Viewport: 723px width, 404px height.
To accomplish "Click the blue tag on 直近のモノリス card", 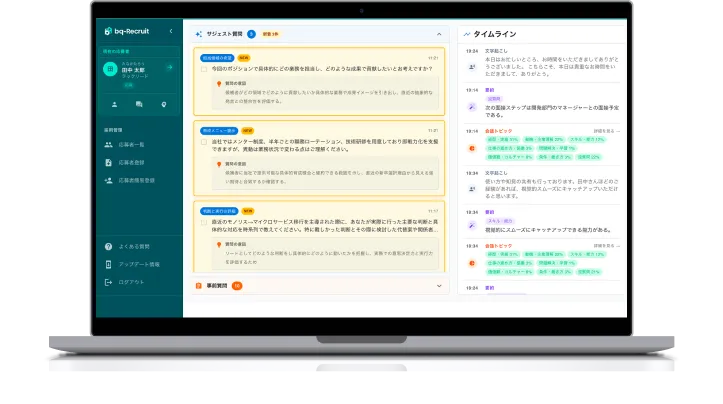I will click(x=219, y=211).
